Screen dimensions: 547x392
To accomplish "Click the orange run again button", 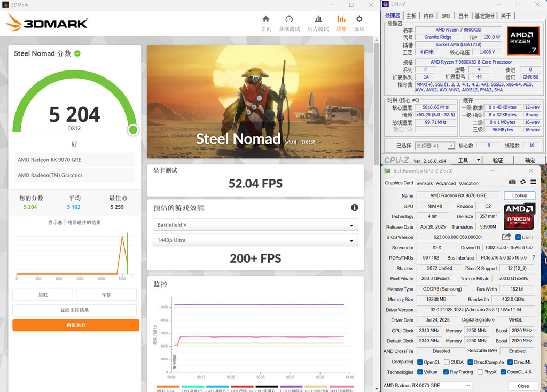I will 76,325.
